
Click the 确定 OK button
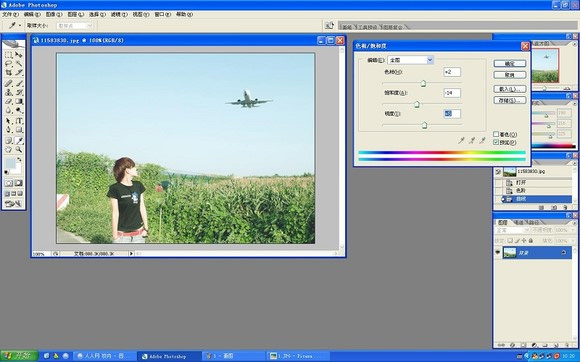pyautogui.click(x=510, y=64)
